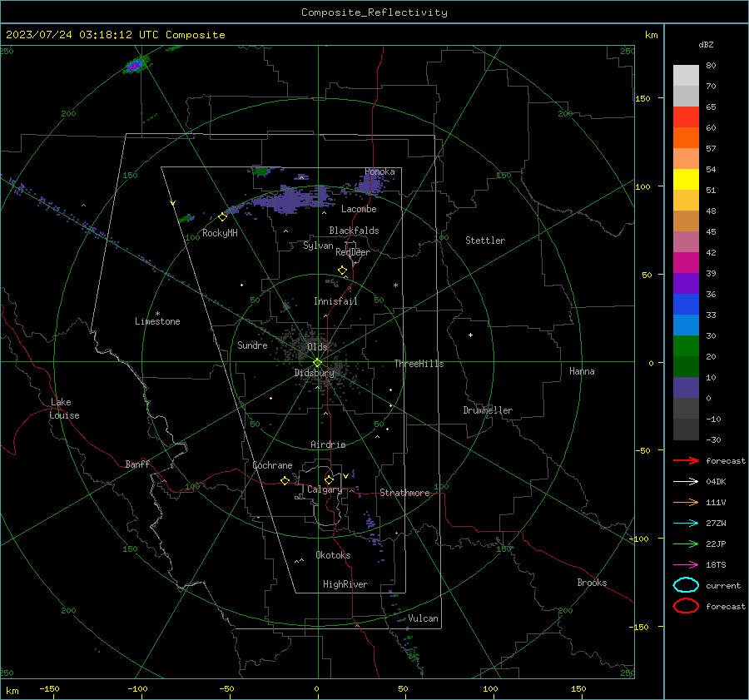Image resolution: width=749 pixels, height=700 pixels.
Task: Click the Drumheller city label
Action: 488,410
